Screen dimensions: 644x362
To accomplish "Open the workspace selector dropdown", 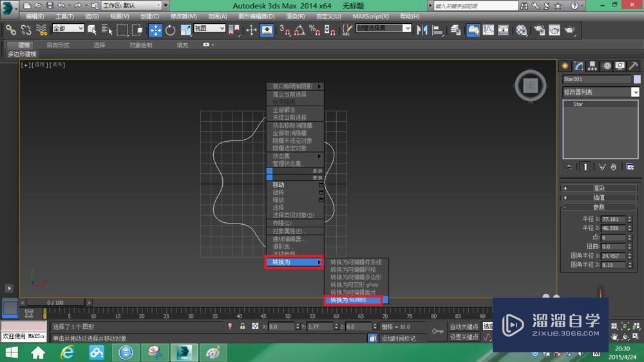I will [x=132, y=5].
